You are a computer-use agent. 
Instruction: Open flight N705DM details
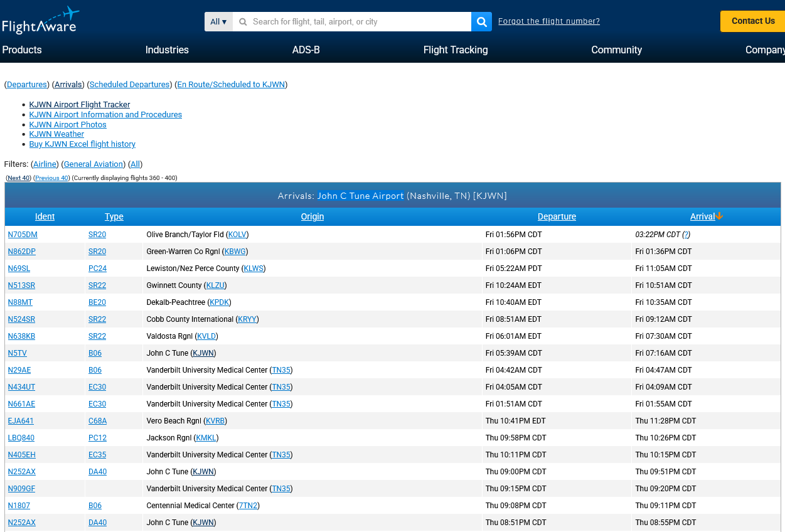click(x=23, y=235)
